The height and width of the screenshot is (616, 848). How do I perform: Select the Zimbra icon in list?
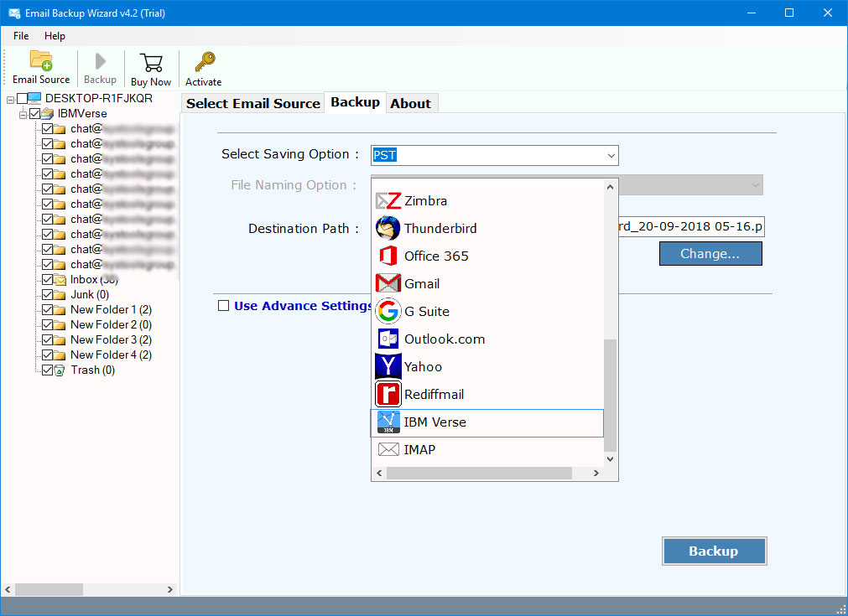[x=388, y=200]
